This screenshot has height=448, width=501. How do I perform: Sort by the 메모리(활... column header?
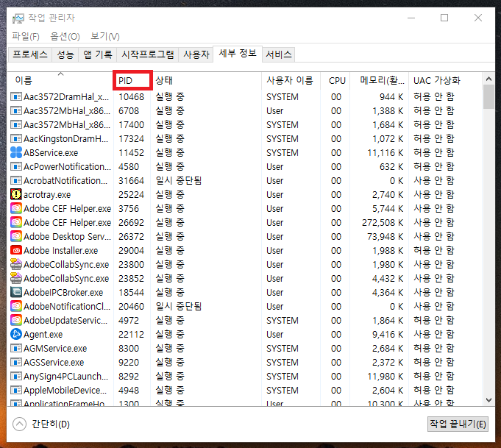pos(380,80)
